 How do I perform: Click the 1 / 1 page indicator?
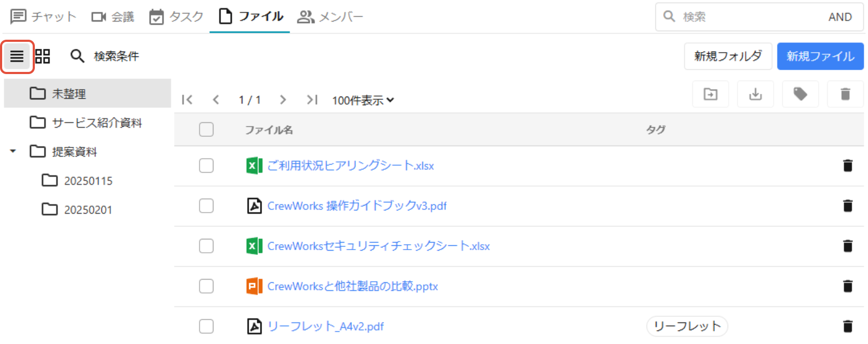pos(250,100)
